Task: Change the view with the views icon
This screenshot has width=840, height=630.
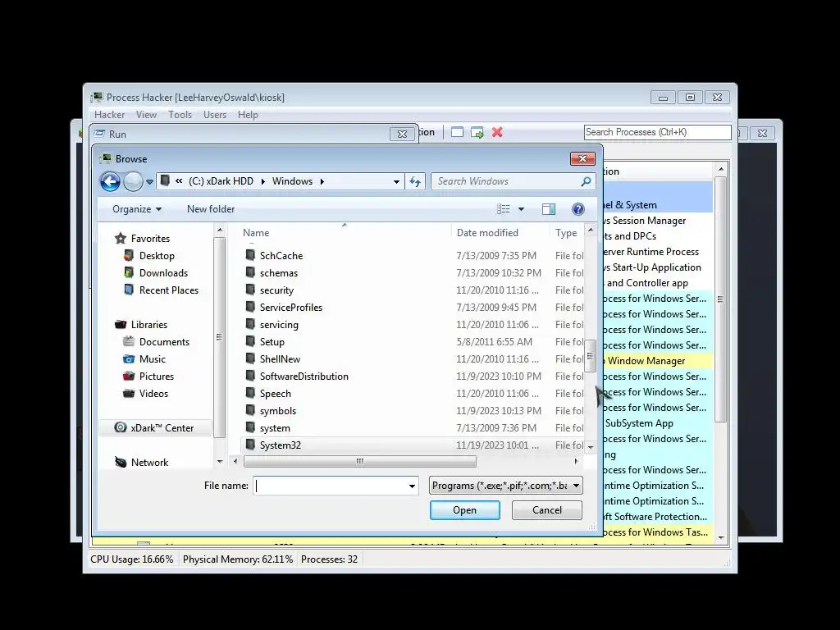Action: [x=503, y=209]
